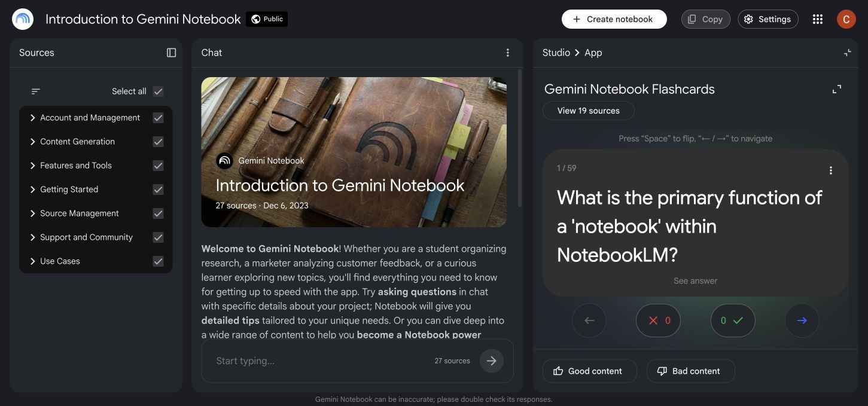Select App in the Studio breadcrumb
The height and width of the screenshot is (406, 868).
(x=593, y=53)
